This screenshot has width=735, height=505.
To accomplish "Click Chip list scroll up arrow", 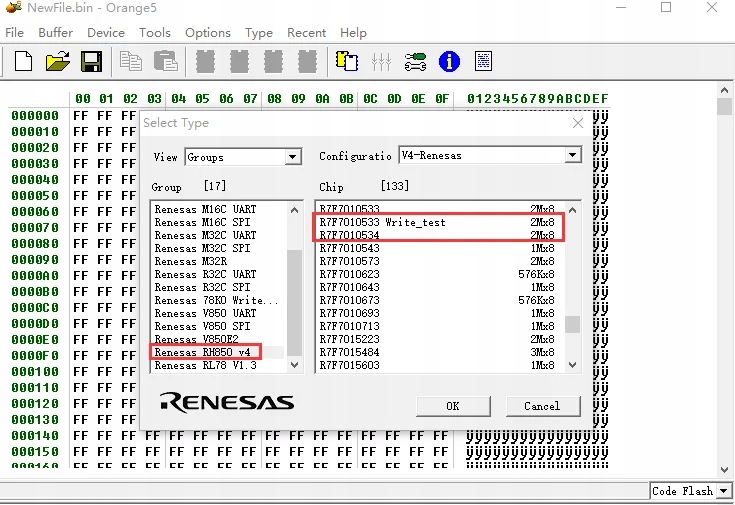I will tap(572, 210).
